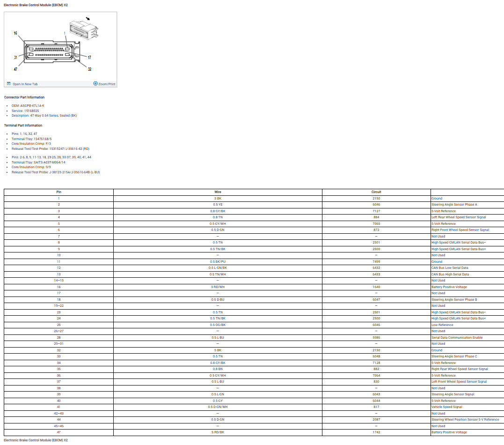Click the Connector Part Information heading
504x445 pixels.
(24, 97)
